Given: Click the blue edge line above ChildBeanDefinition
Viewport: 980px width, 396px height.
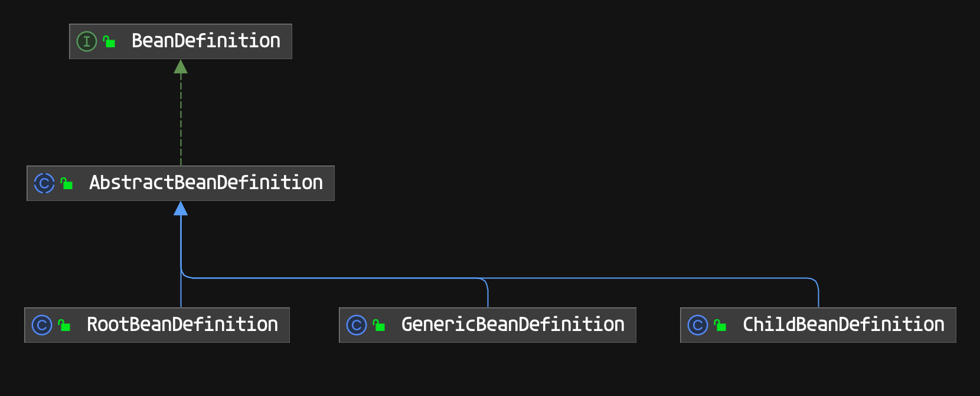Looking at the screenshot, I should pos(818,296).
